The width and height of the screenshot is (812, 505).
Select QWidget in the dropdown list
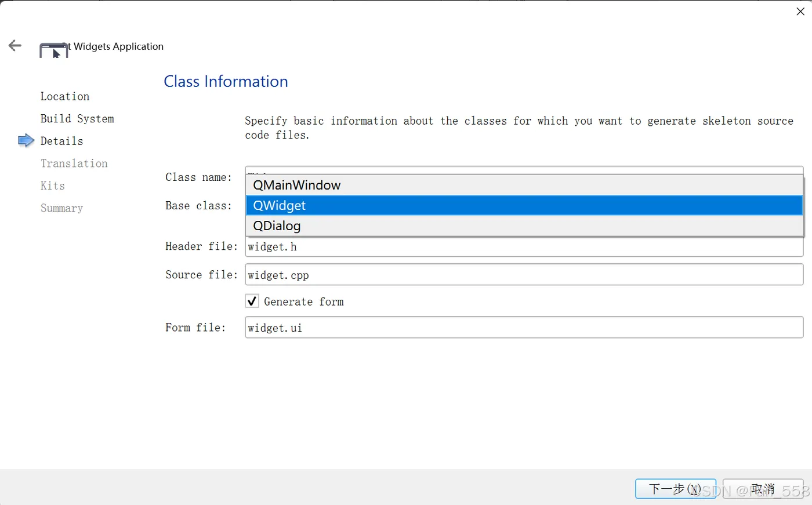coord(525,205)
